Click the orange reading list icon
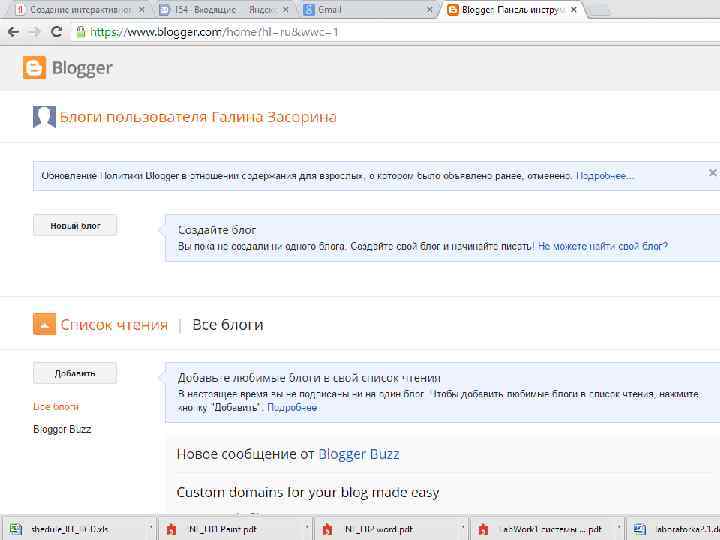Viewport: 720px width, 540px height. [x=44, y=324]
